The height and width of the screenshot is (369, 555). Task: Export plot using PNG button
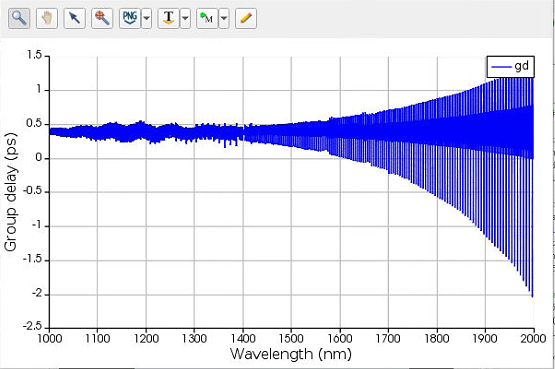coord(130,18)
